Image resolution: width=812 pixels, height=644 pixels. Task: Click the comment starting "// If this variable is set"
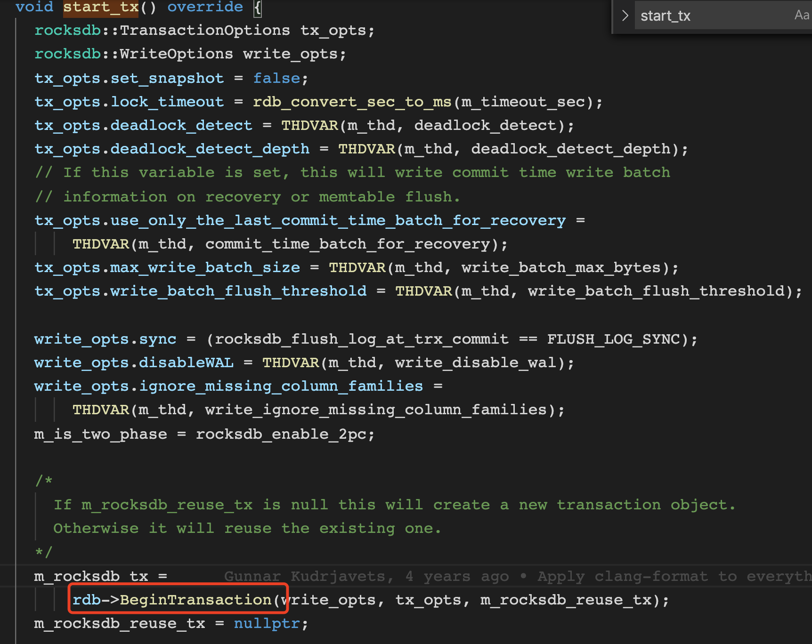[352, 173]
